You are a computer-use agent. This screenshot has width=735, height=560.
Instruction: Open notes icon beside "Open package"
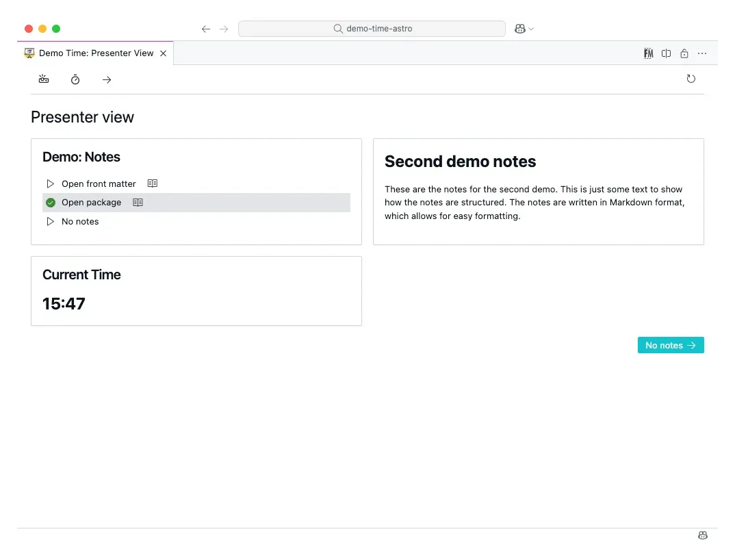click(x=138, y=202)
